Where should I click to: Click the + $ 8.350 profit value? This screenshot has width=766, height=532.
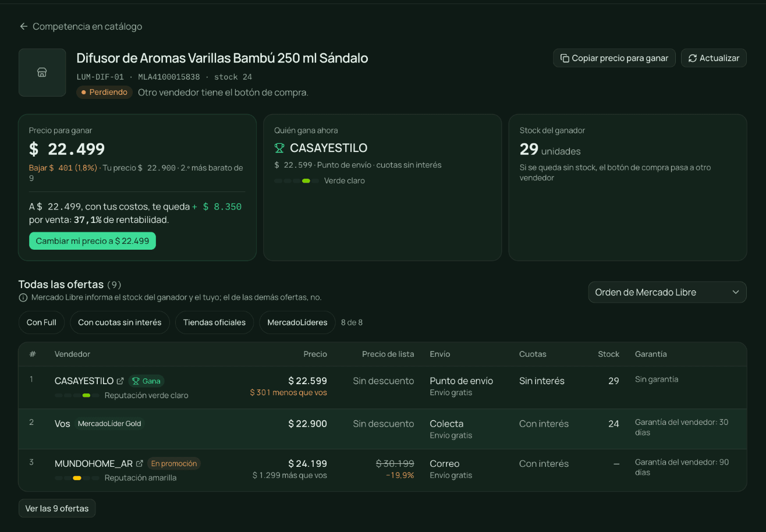coord(217,207)
